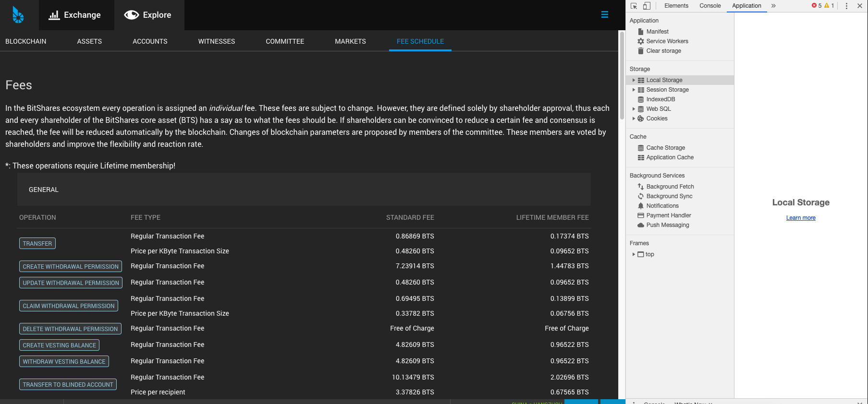Close the DevTools panel
868x404 pixels.
pyautogui.click(x=860, y=6)
